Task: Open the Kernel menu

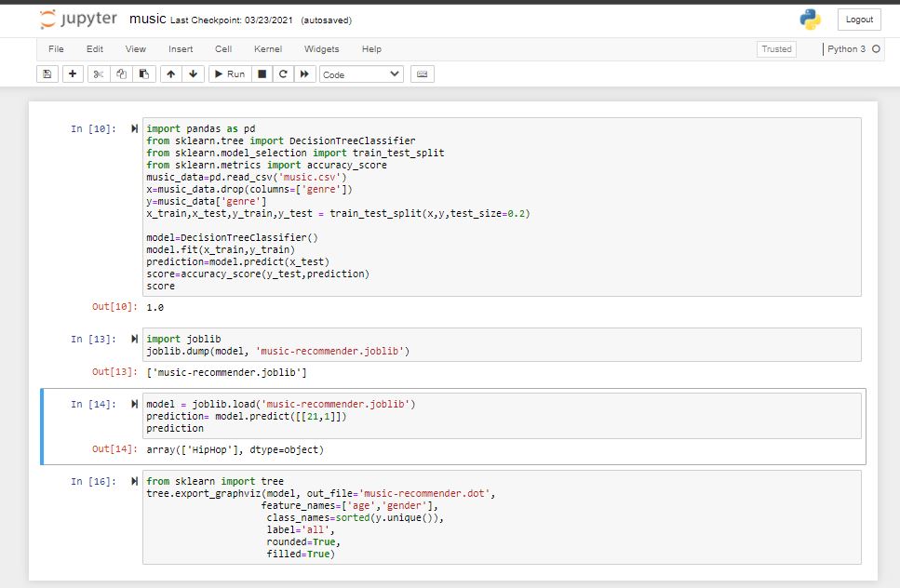Action: (268, 49)
